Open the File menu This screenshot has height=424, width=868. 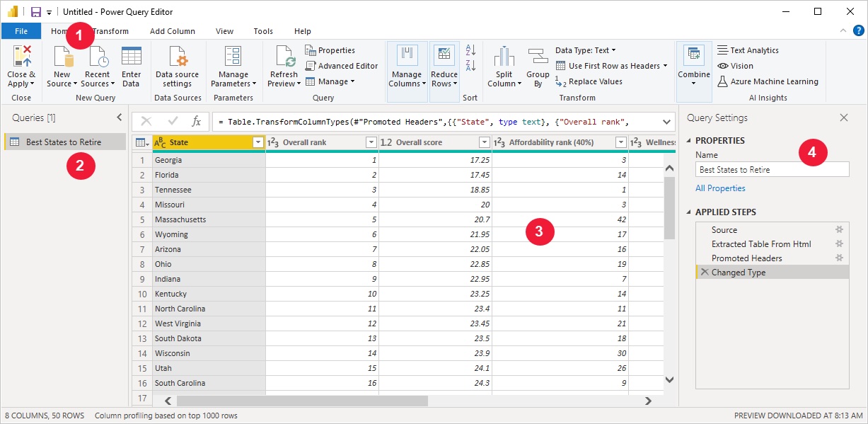(21, 31)
